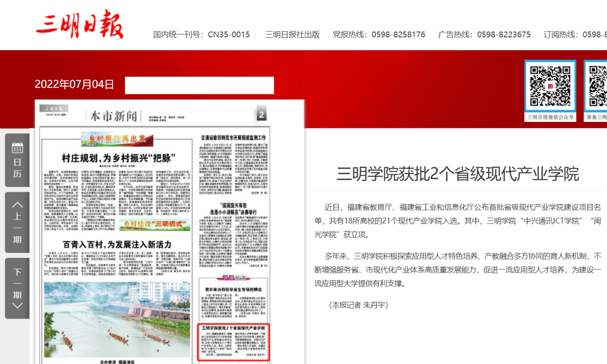
Task: Open article 我市举办特校毕业生专场招聘会
Action: 233,290
